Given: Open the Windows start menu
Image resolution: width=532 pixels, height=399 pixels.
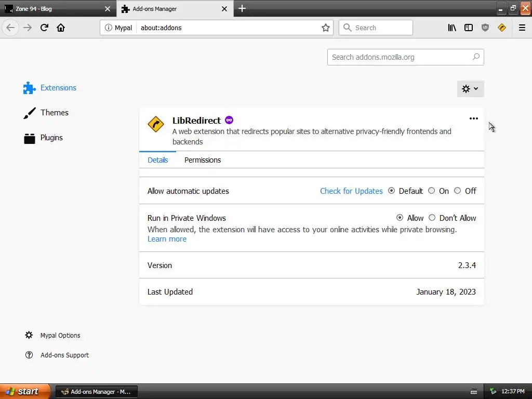Looking at the screenshot, I should tap(25, 391).
